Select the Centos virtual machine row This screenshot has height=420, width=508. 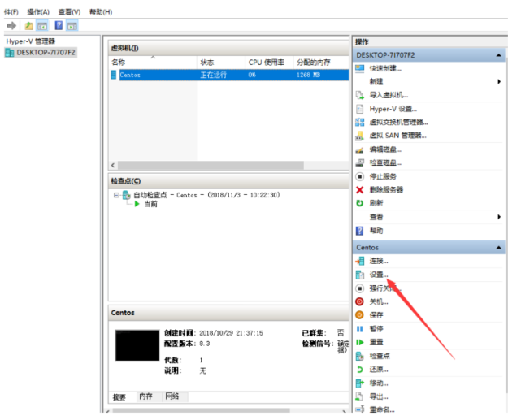[x=230, y=75]
